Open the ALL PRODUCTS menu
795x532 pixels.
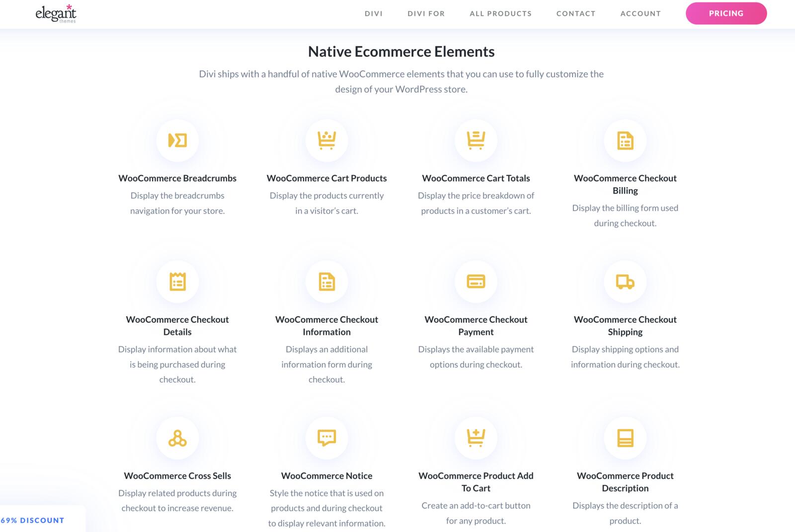(501, 13)
